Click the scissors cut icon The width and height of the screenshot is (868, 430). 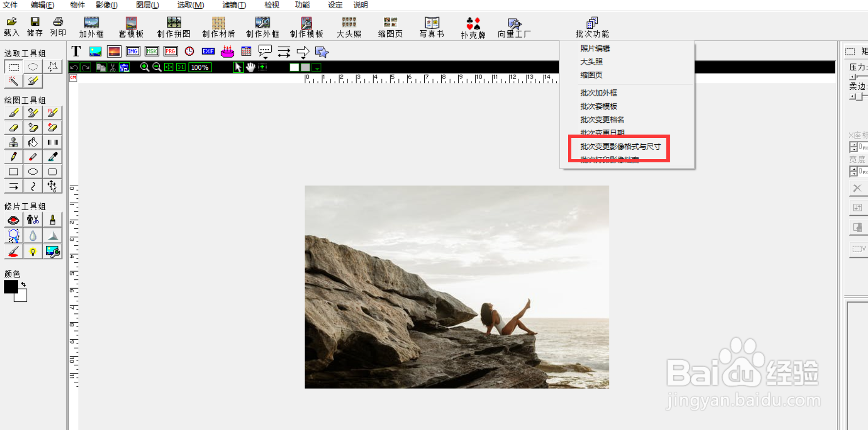tap(113, 67)
